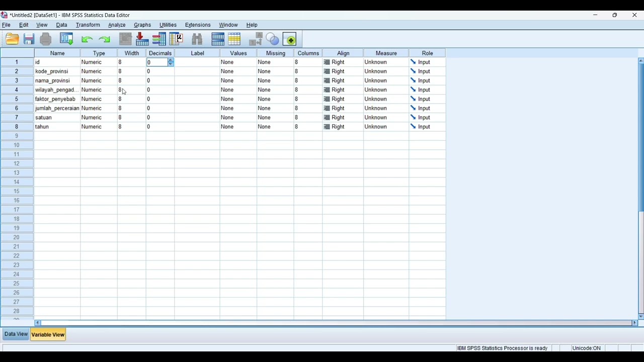Open the Analyze menu
644x362 pixels.
point(117,25)
